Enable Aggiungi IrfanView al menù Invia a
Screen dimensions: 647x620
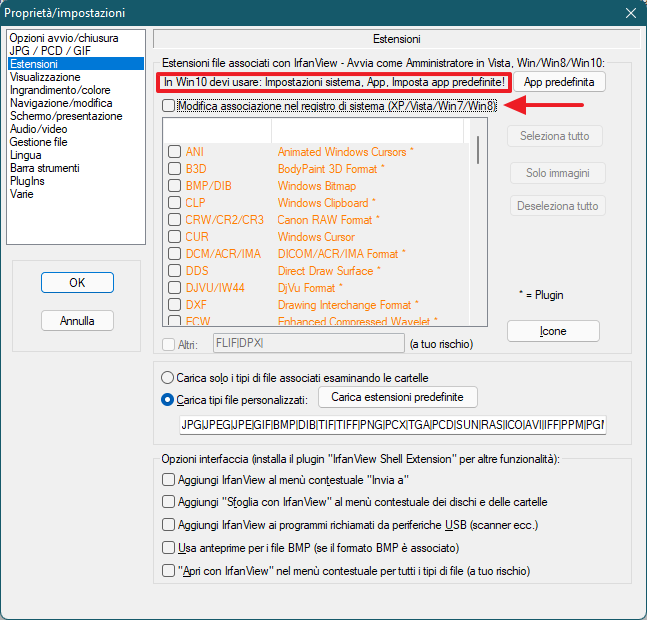(x=168, y=480)
